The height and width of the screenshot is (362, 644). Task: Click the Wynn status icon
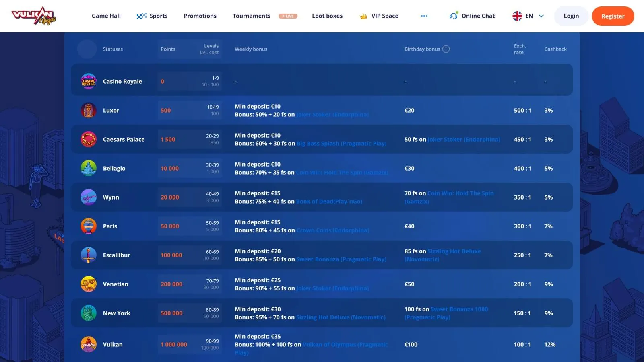[x=89, y=197]
